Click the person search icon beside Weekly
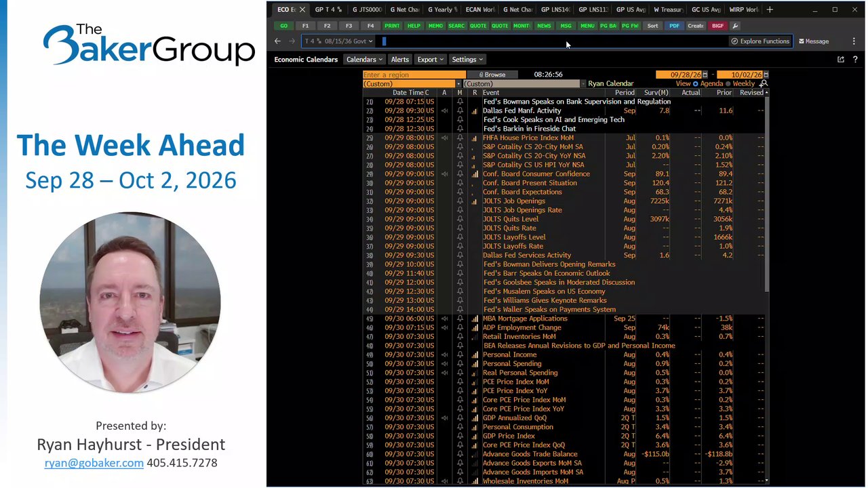 [x=764, y=84]
